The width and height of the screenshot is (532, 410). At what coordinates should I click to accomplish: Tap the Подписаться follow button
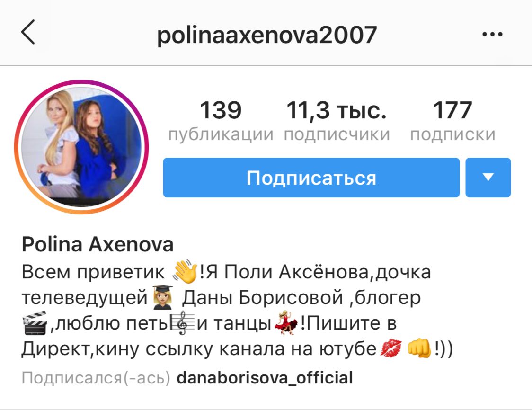[311, 178]
